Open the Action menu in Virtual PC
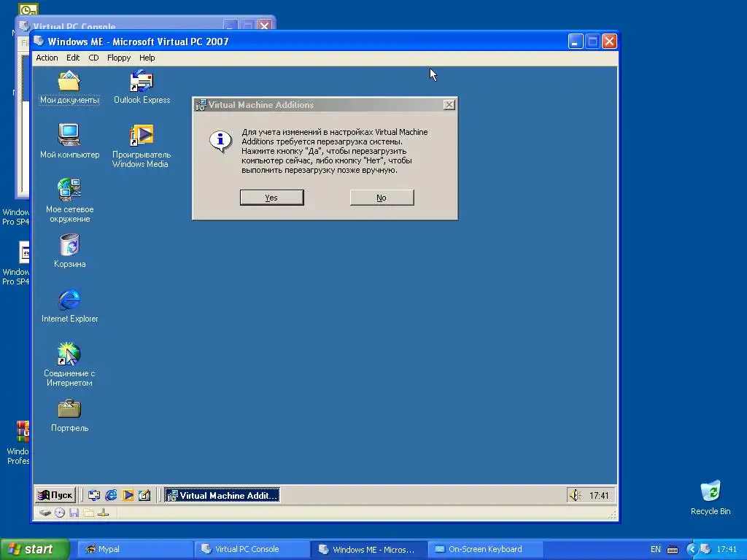 47,58
